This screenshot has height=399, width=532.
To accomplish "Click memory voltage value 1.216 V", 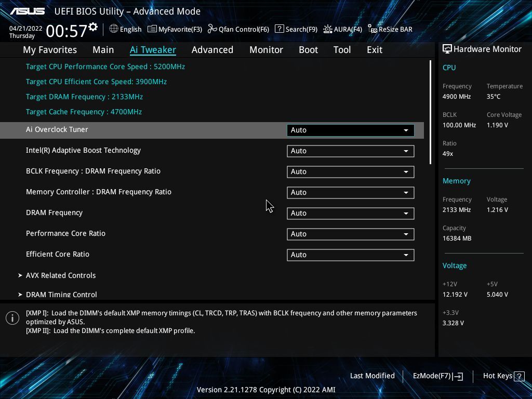I will (x=497, y=210).
